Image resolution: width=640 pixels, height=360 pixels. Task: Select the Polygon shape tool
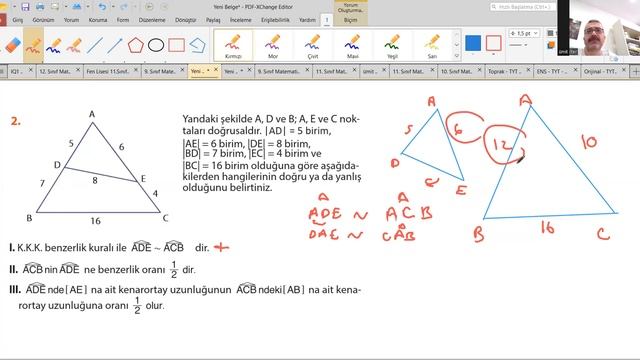coord(135,45)
